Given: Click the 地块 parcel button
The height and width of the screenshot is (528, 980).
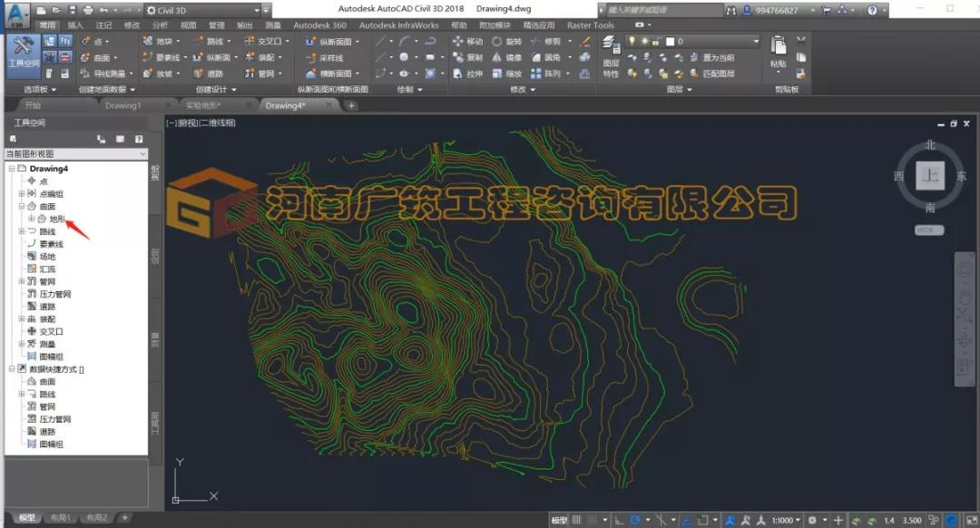Looking at the screenshot, I should coord(162,41).
